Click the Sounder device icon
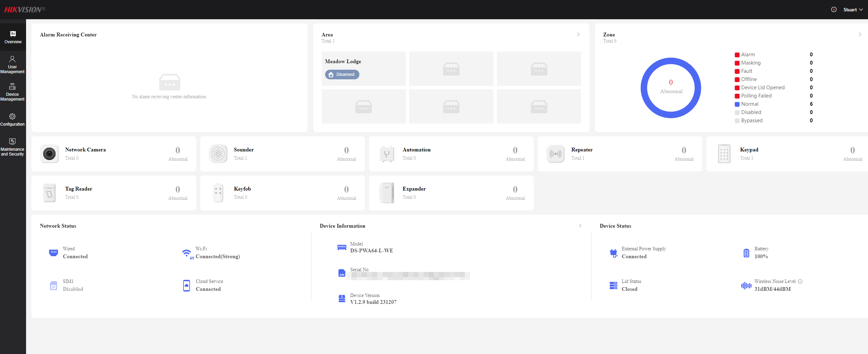Image resolution: width=868 pixels, height=354 pixels. [218, 154]
